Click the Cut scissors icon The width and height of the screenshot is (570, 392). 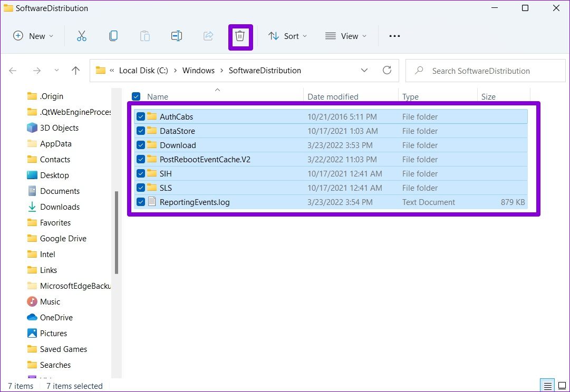pyautogui.click(x=81, y=36)
